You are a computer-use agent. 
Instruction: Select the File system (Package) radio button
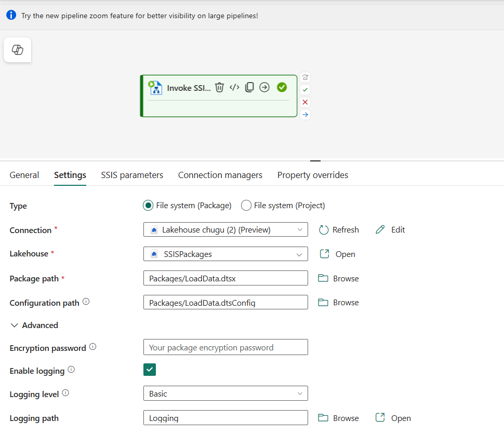pyautogui.click(x=148, y=205)
